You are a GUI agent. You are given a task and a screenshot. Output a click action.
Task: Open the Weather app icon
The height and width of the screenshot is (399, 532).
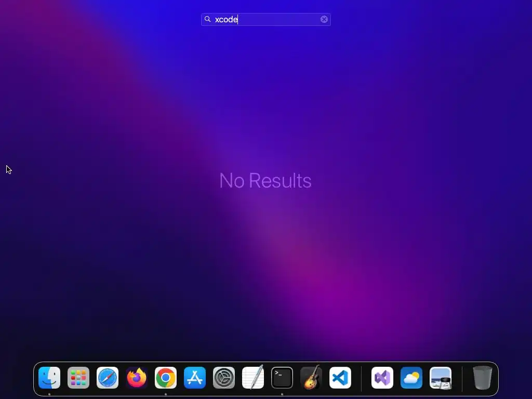tap(411, 378)
